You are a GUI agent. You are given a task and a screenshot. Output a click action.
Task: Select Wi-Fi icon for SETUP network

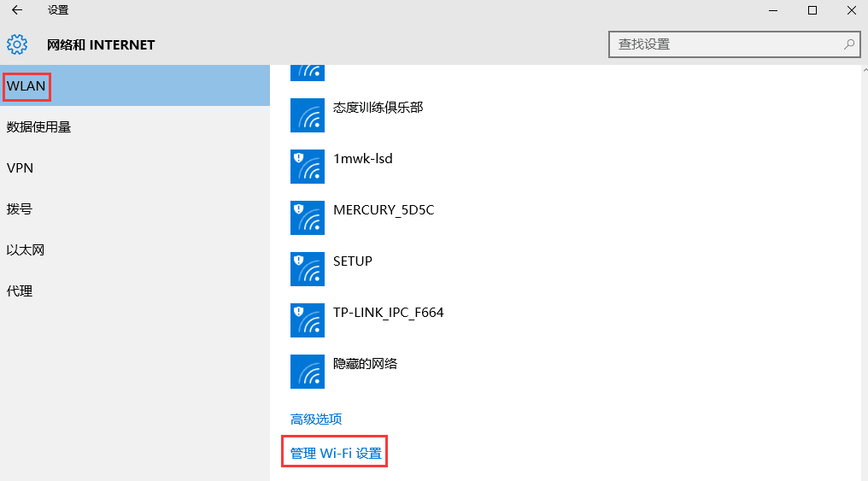click(x=308, y=269)
